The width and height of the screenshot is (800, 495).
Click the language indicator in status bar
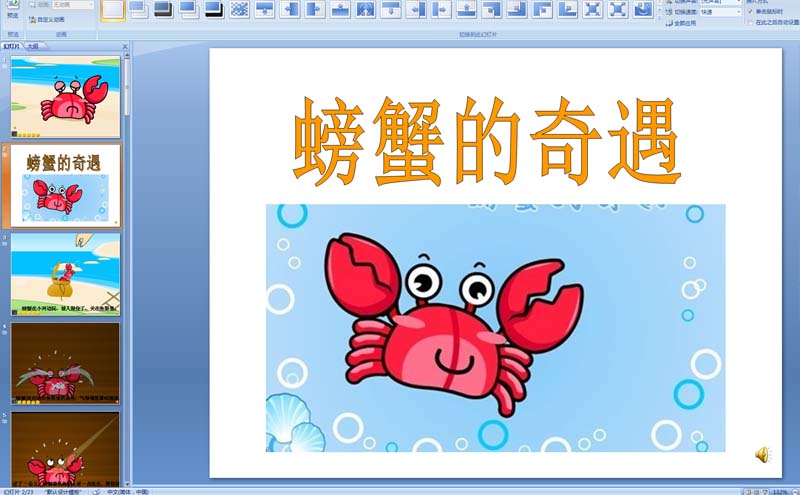[128, 492]
